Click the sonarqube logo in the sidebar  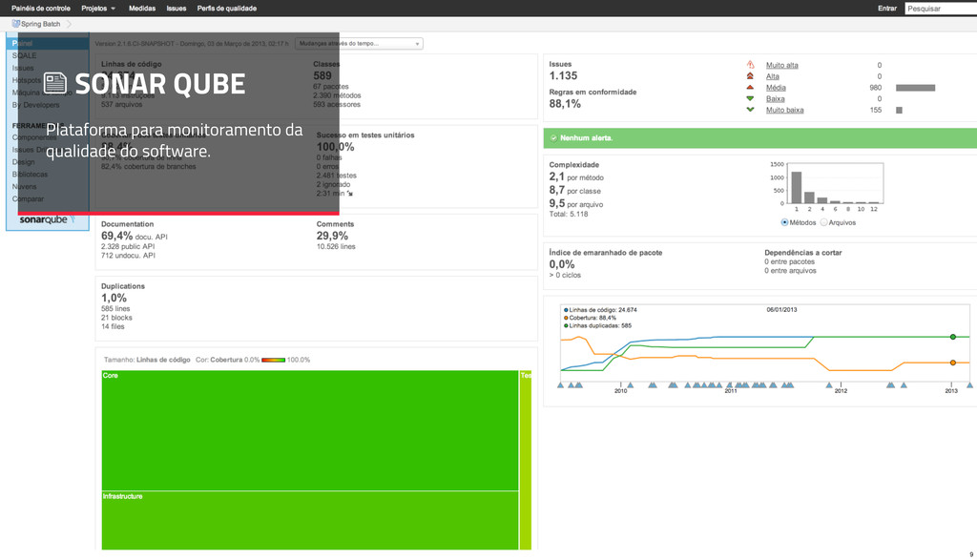click(x=47, y=219)
